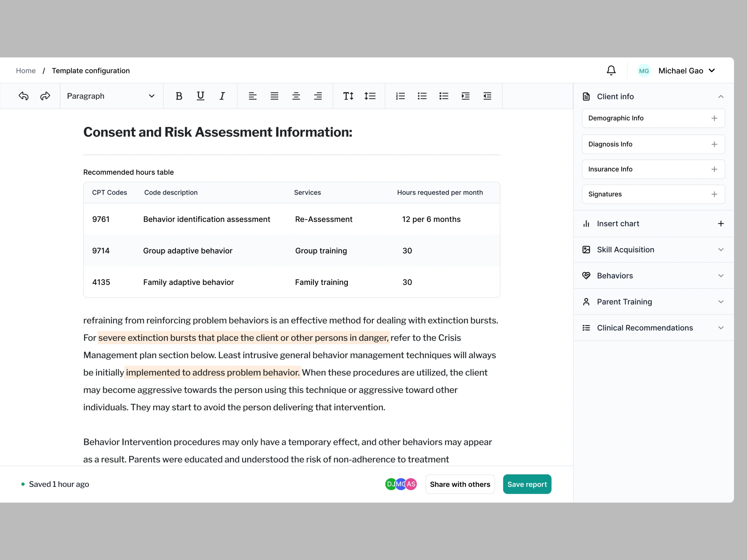Image resolution: width=747 pixels, height=560 pixels.
Task: Click Behavior identification assessment cell
Action: (207, 219)
